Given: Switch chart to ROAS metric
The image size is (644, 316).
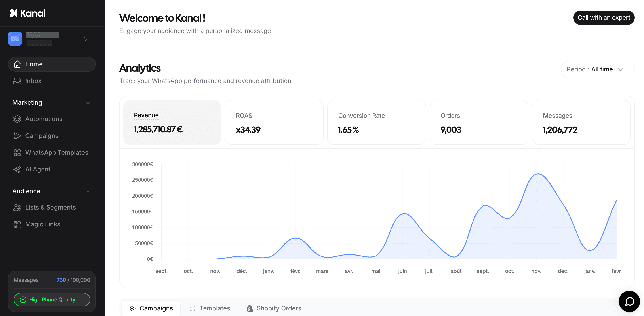Looking at the screenshot, I should pos(274,122).
